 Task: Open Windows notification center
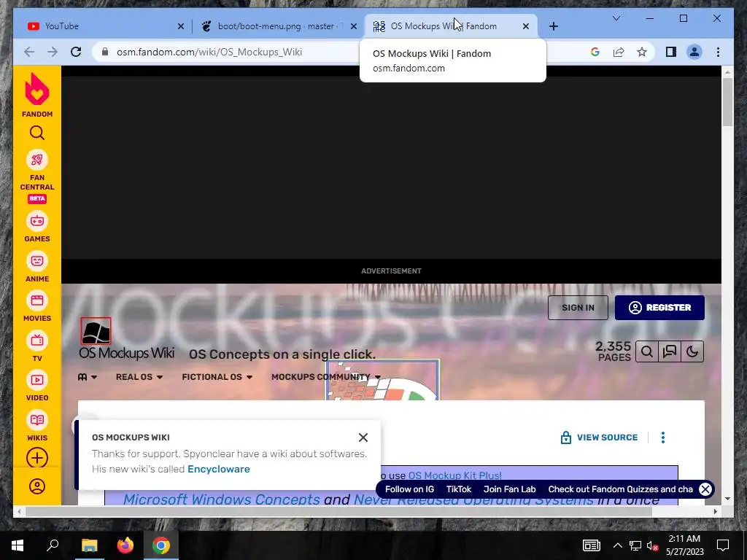coord(723,545)
